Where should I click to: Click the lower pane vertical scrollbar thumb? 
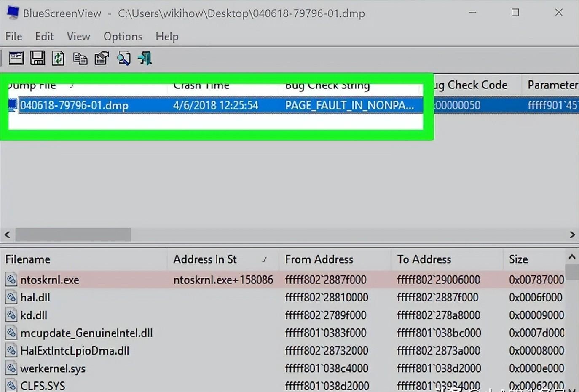[572, 272]
